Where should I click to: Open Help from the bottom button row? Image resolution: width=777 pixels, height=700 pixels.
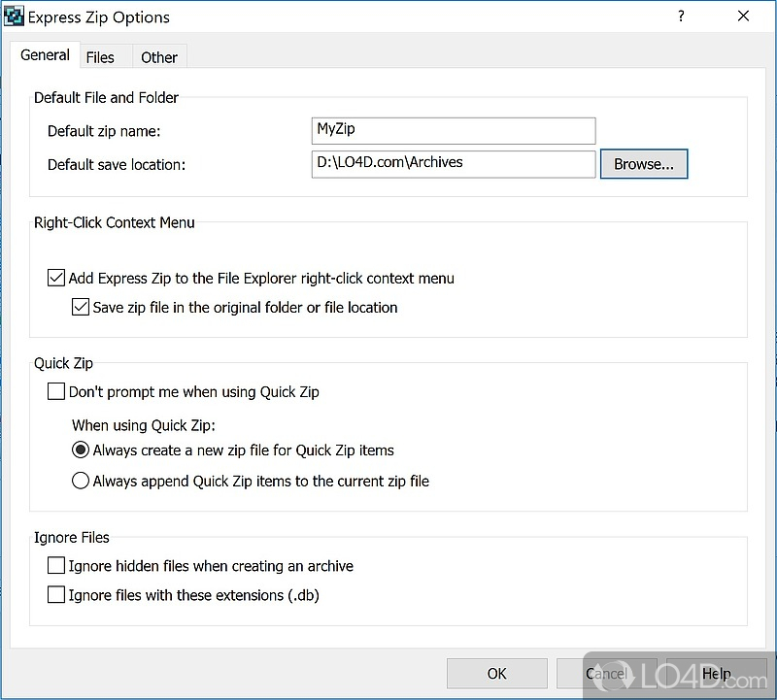(x=716, y=674)
